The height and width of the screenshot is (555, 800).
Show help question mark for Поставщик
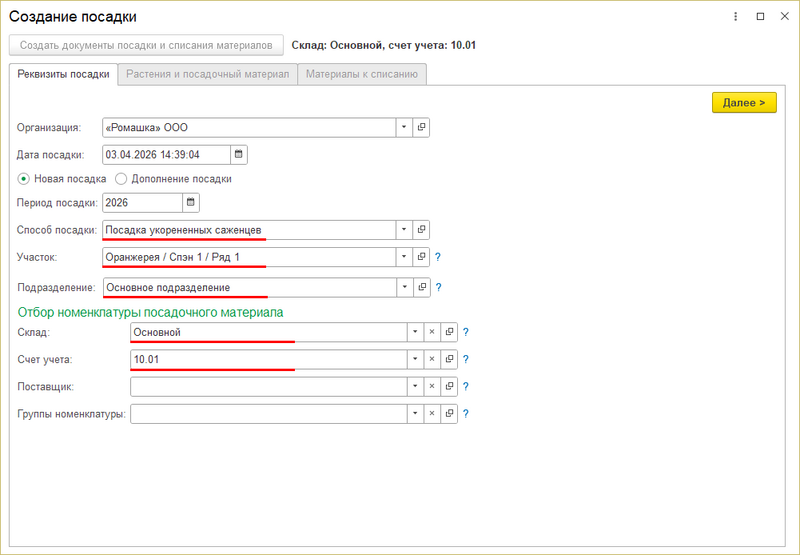pyautogui.click(x=466, y=386)
